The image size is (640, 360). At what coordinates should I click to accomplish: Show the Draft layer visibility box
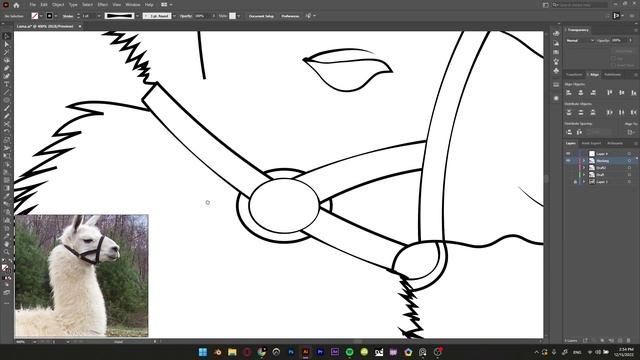[x=568, y=175]
